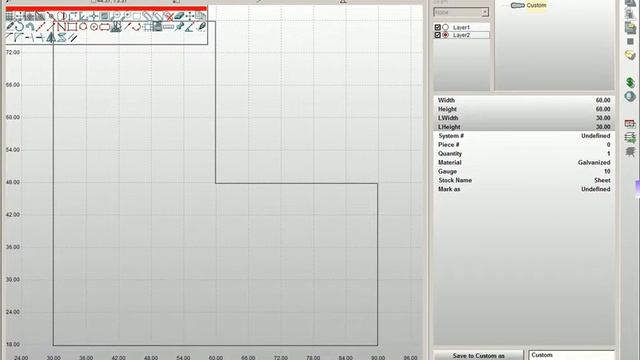The image size is (640, 360).
Task: Click the Layer1 label
Action: [x=461, y=27]
